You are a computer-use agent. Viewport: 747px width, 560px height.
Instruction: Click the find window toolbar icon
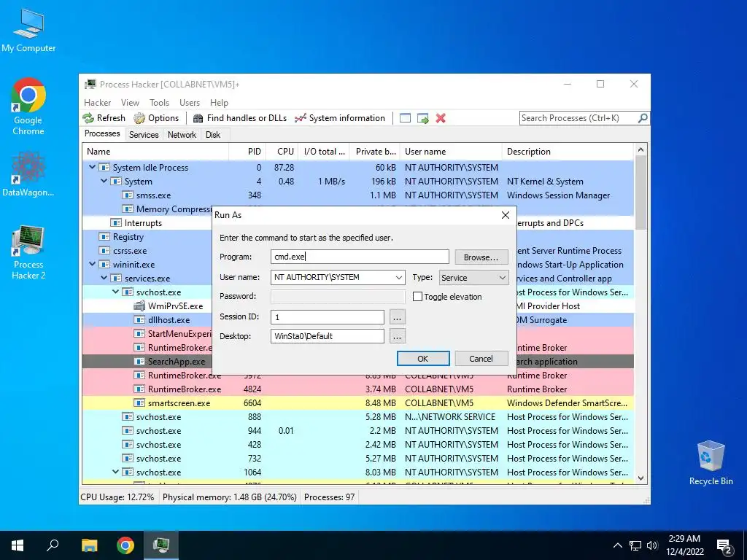405,118
